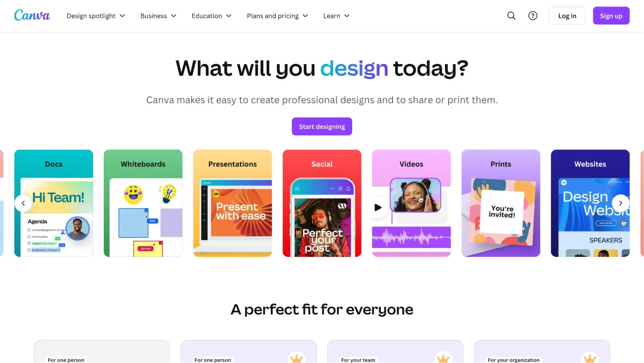
Task: Open the Education dropdown menu
Action: pyautogui.click(x=211, y=15)
